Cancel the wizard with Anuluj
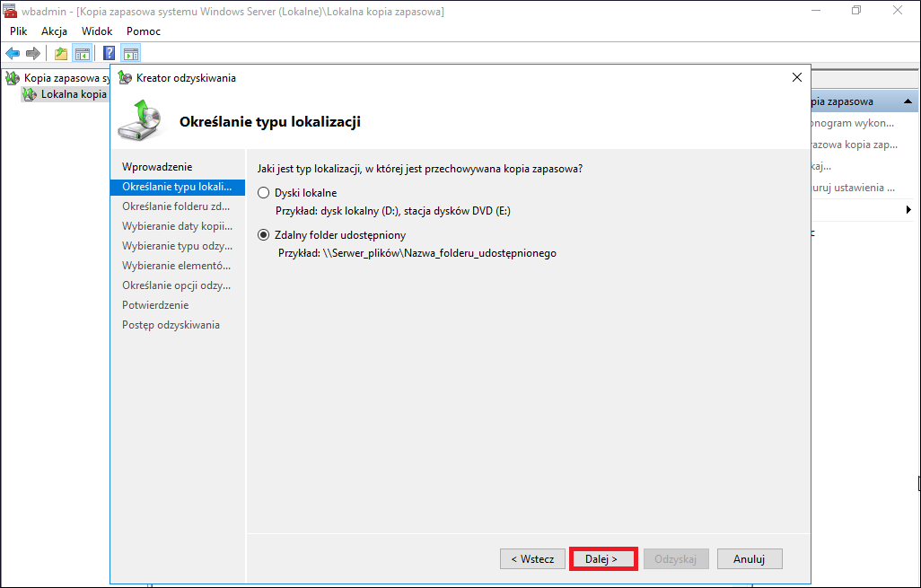921x588 pixels. click(x=750, y=558)
